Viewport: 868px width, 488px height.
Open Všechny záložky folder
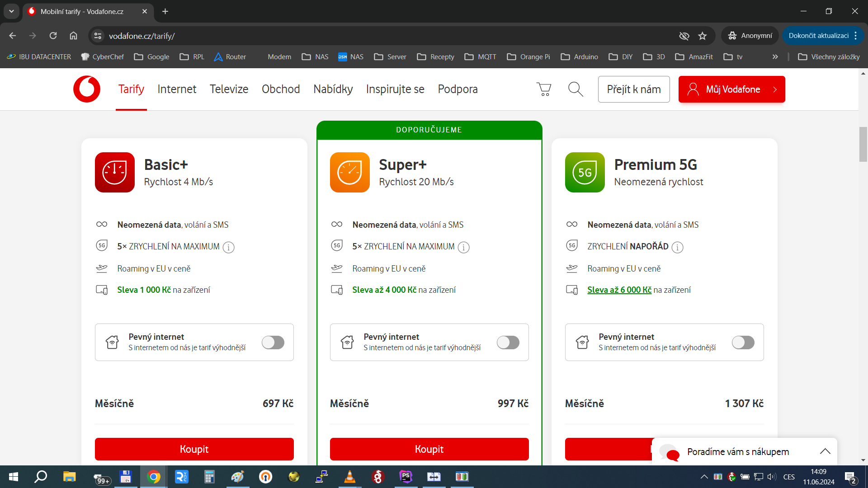[x=829, y=56]
